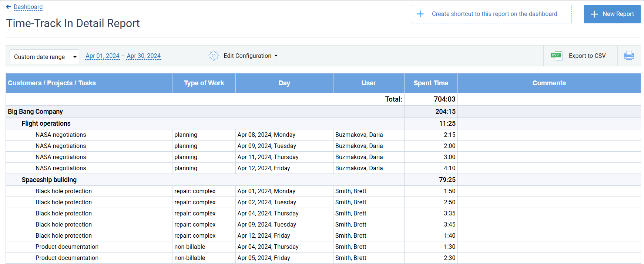Viewport: 644px width, 264px height.
Task: Click Big Bang Company time 204:15
Action: pos(445,112)
